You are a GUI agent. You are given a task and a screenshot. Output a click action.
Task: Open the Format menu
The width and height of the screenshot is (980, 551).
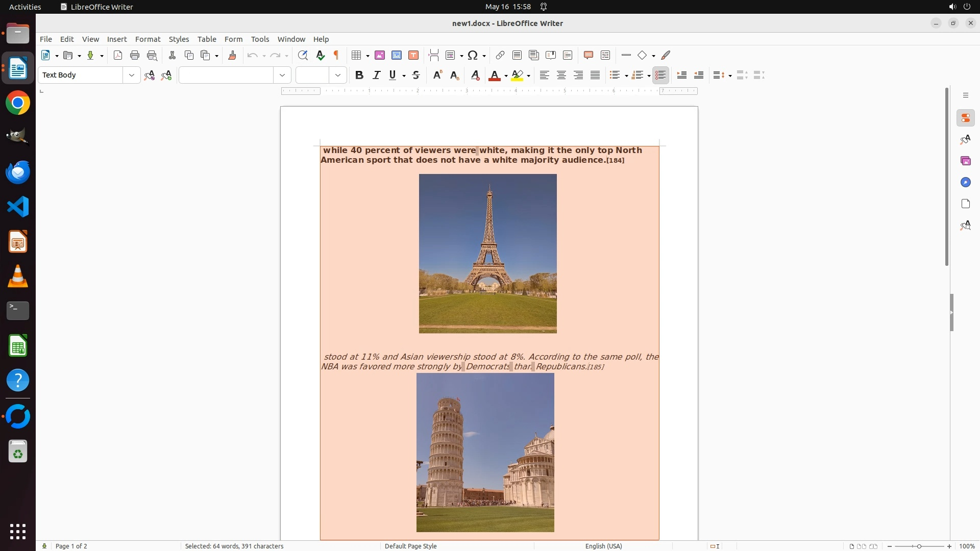point(148,39)
